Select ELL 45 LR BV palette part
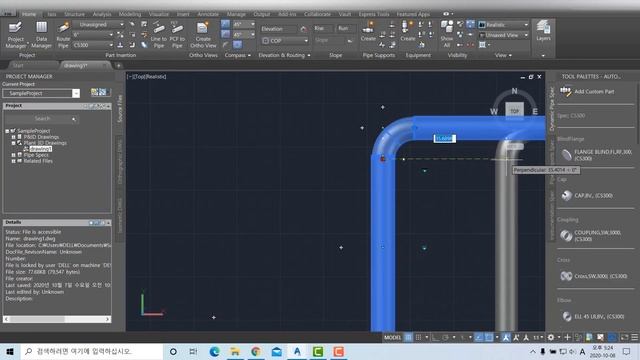This screenshot has height=360, width=640. (592, 316)
